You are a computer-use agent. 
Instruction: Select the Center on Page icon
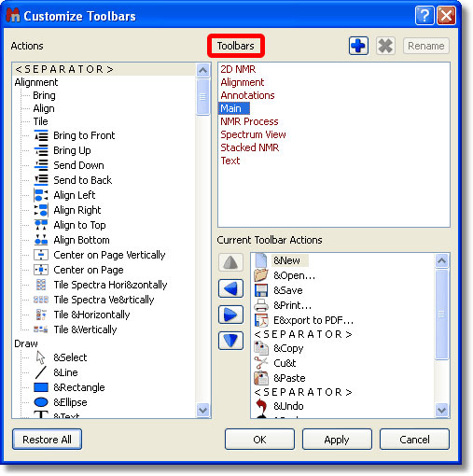[41, 270]
